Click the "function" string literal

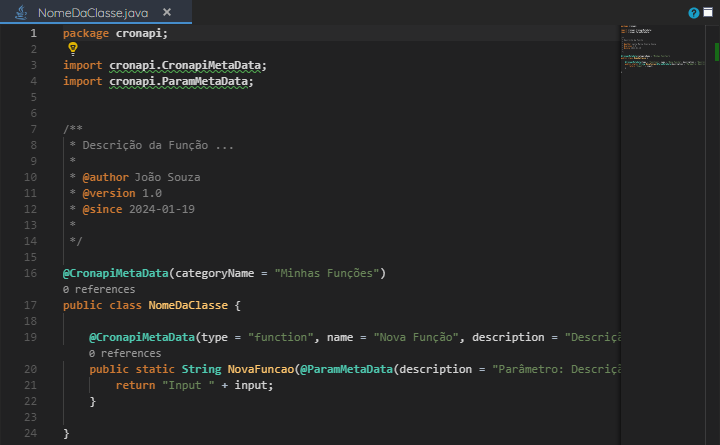(x=281, y=338)
